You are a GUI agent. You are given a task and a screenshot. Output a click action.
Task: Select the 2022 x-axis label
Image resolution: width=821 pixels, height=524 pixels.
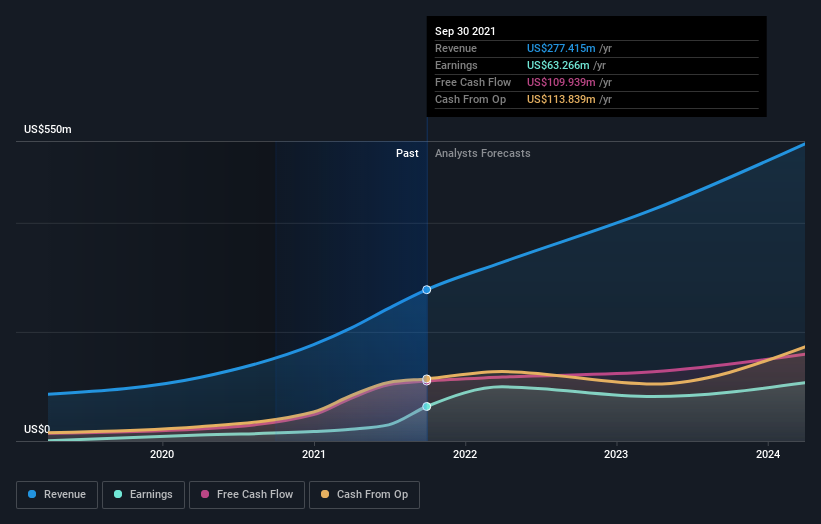click(465, 454)
